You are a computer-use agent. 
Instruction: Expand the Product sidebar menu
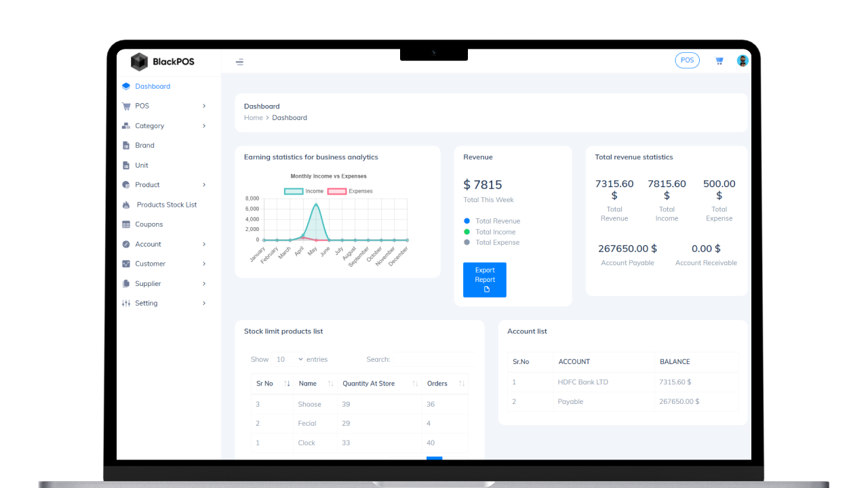[x=148, y=184]
